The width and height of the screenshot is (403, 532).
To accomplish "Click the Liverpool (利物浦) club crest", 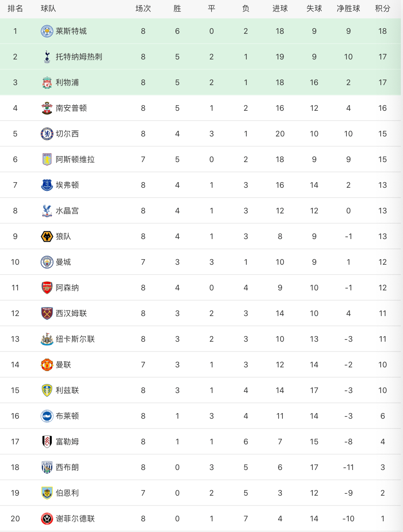I will point(47,83).
